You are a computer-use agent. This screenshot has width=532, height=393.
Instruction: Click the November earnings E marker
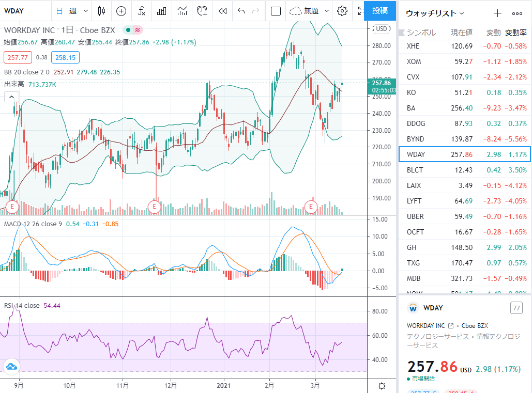(x=155, y=207)
